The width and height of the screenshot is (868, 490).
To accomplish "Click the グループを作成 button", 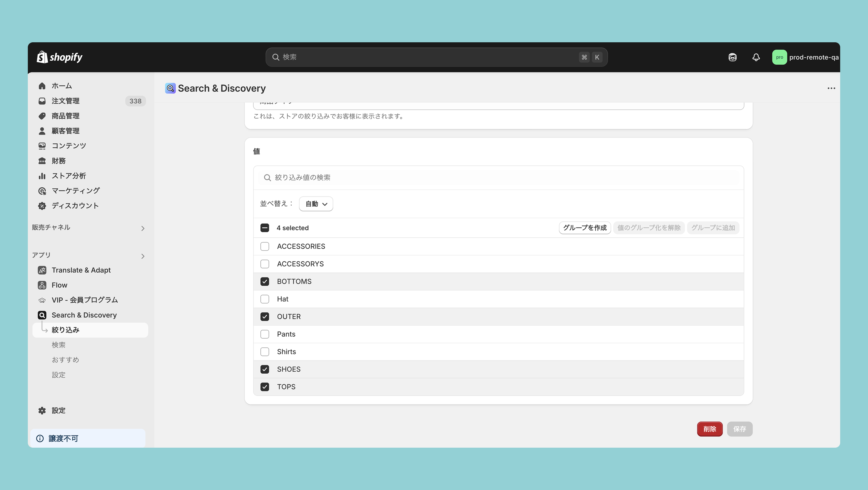I will pos(585,228).
